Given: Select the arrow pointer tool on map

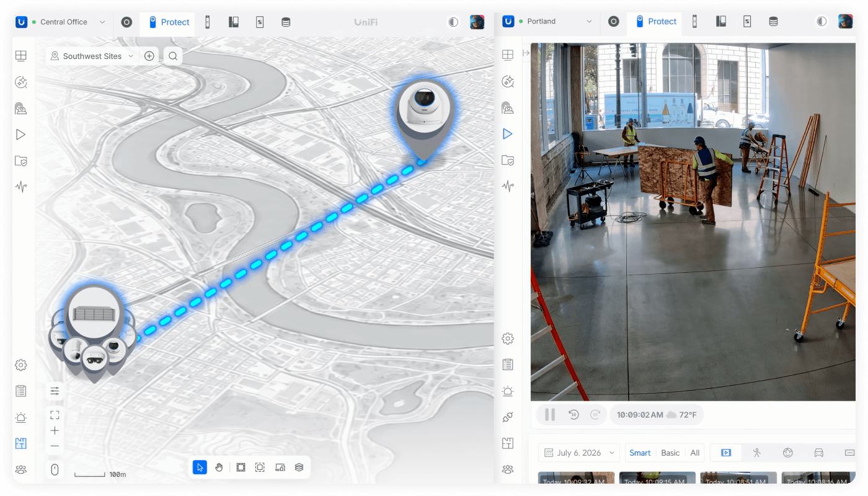Looking at the screenshot, I should click(200, 467).
